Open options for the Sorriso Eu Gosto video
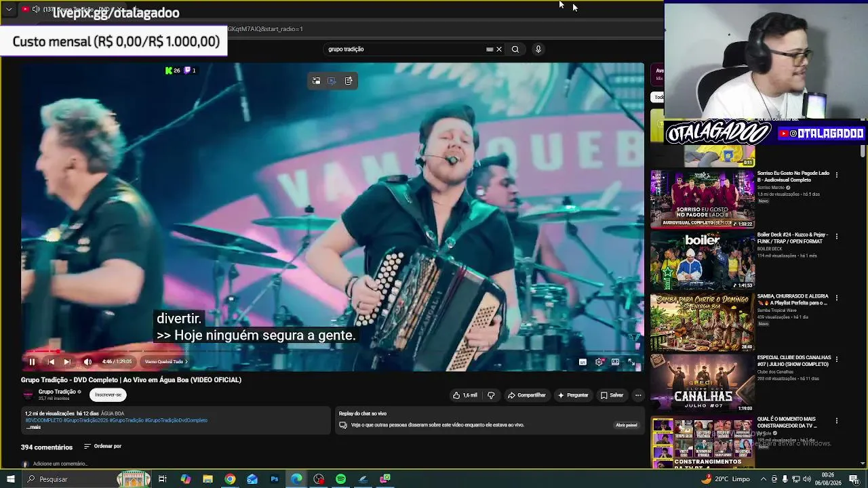 (837, 175)
